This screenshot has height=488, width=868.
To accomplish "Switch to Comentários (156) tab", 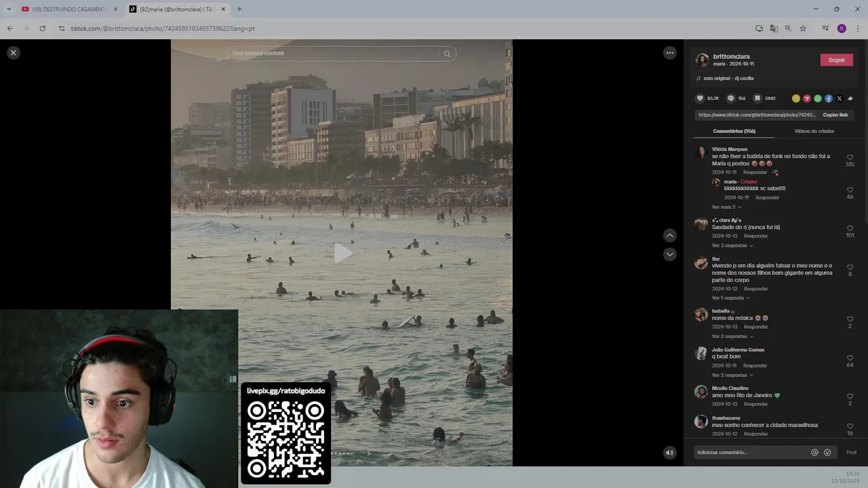I will coord(734,131).
